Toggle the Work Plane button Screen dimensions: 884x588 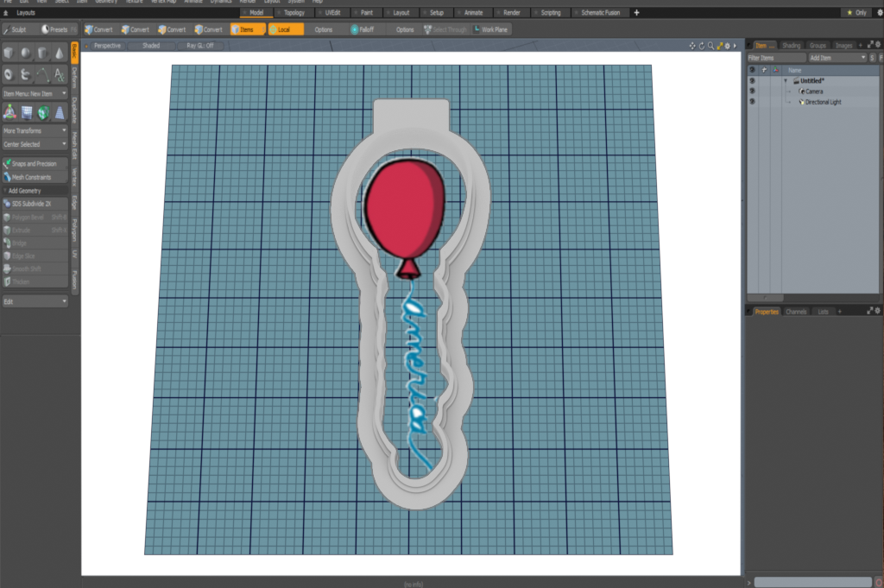pyautogui.click(x=490, y=29)
